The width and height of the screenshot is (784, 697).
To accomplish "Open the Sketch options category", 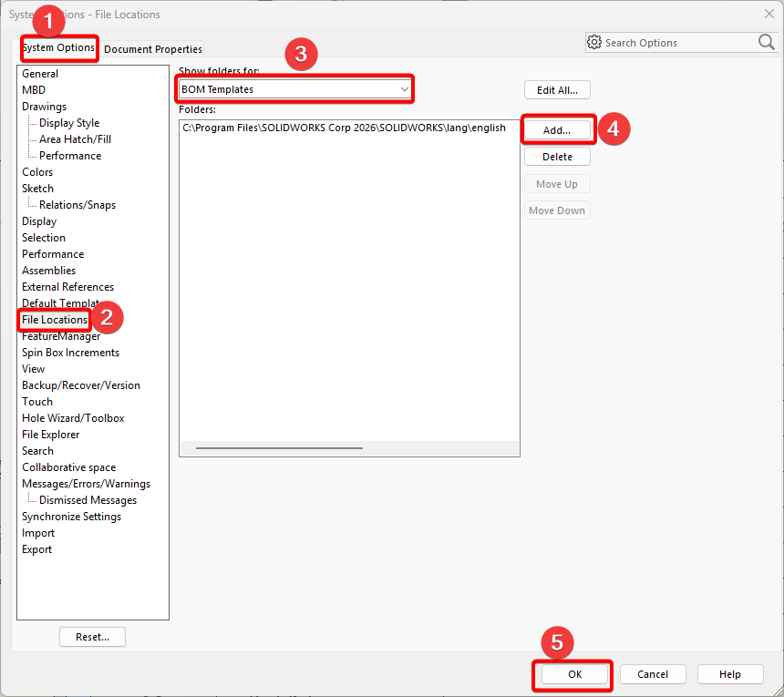I will tap(37, 189).
